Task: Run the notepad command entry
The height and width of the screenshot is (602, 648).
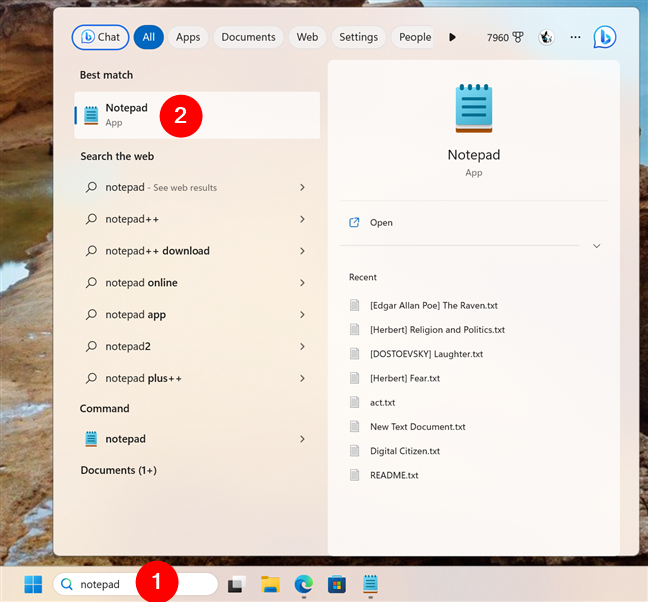Action: (x=197, y=439)
